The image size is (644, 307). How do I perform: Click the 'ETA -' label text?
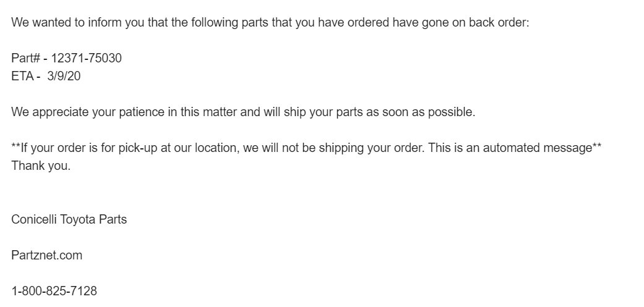pyautogui.click(x=25, y=76)
